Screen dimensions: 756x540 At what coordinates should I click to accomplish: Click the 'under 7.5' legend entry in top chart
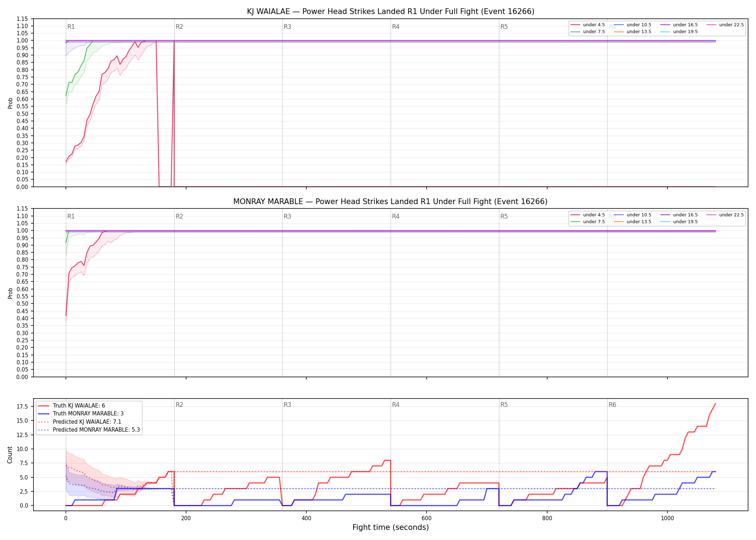(x=588, y=32)
